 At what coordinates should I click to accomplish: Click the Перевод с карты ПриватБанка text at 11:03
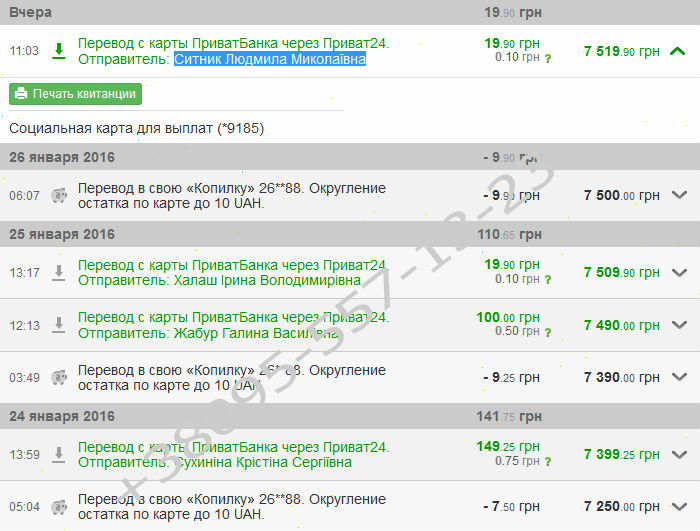233,43
